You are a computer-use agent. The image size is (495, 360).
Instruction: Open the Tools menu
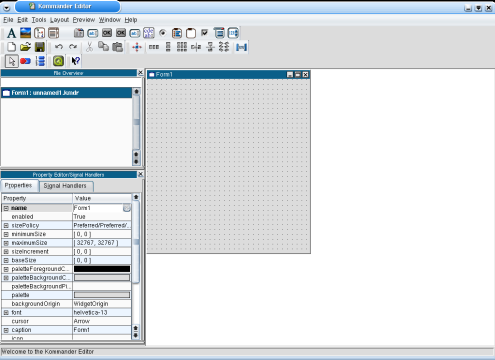pos(39,20)
